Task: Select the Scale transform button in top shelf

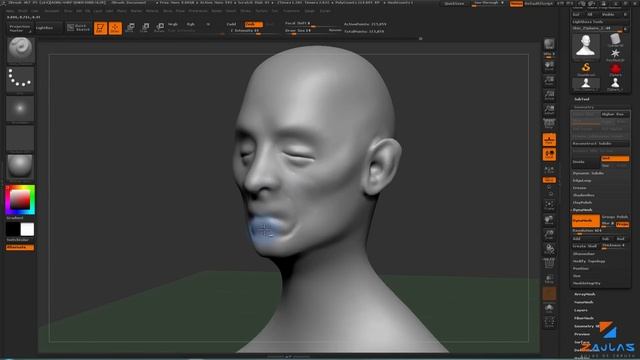Action: pos(145,28)
